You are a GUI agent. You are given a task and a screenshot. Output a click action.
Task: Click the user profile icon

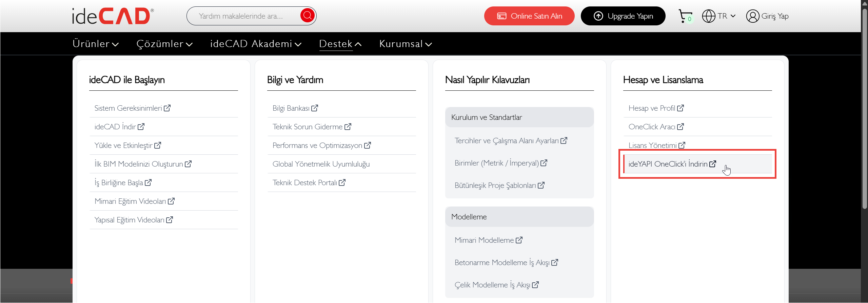(x=753, y=16)
